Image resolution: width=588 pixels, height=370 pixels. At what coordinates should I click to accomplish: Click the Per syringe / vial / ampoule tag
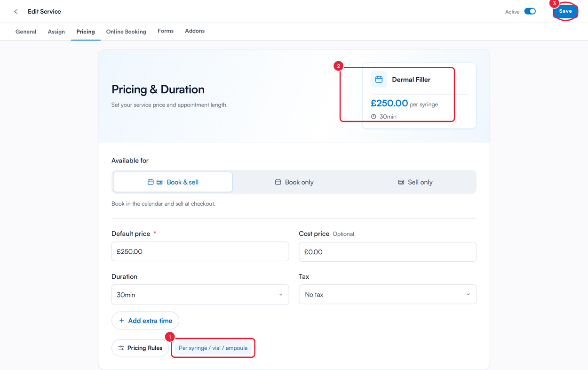(x=213, y=348)
